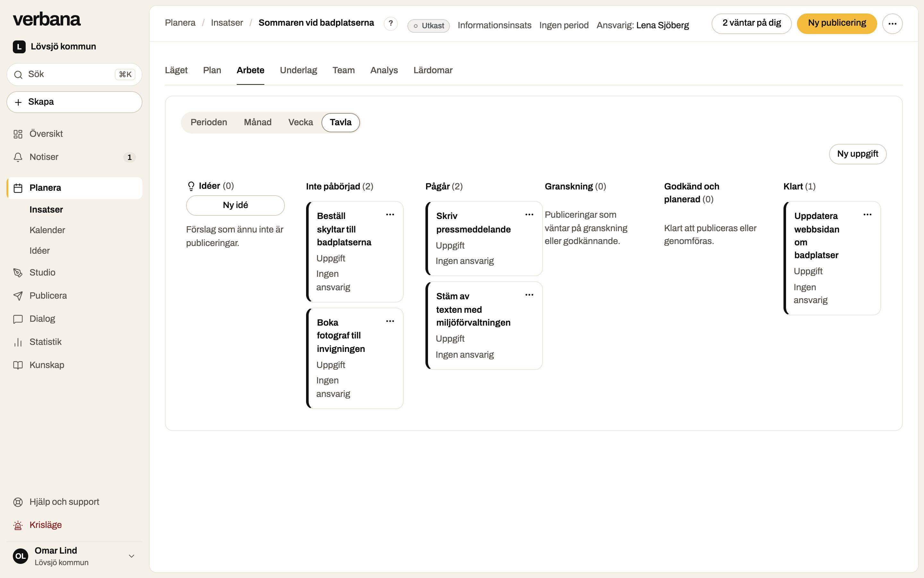924x578 pixels.
Task: Click the Ny idé button
Action: pos(235,206)
